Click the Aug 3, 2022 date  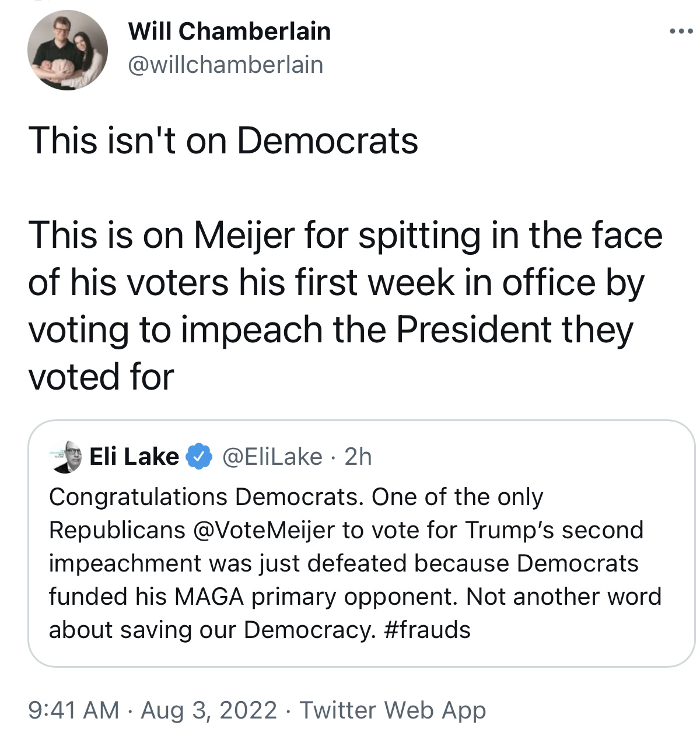click(209, 710)
